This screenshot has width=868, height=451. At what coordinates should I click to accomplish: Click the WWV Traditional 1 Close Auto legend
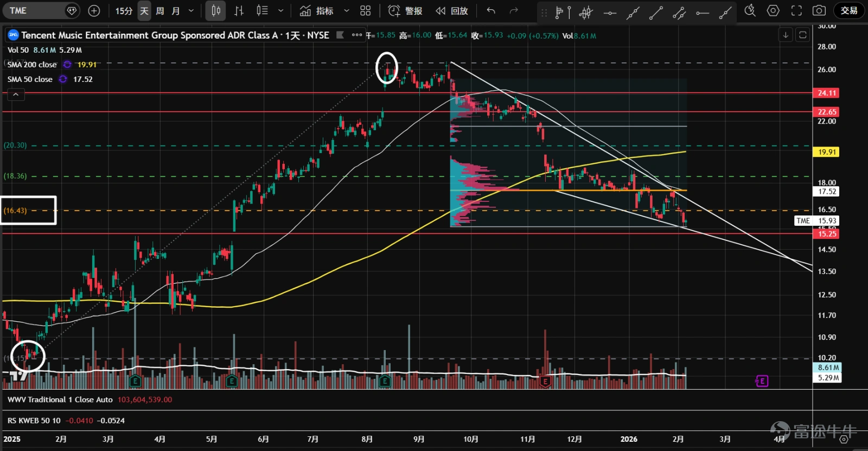coord(60,399)
